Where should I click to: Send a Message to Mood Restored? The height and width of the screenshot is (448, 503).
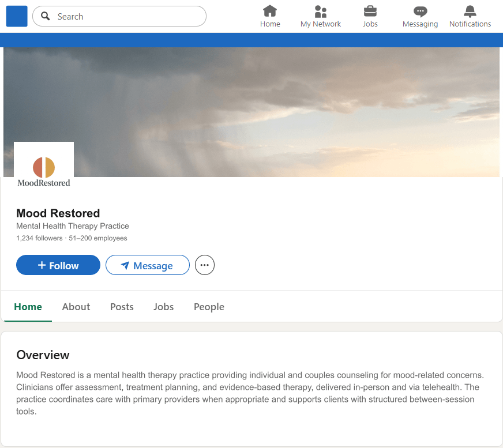tap(147, 265)
